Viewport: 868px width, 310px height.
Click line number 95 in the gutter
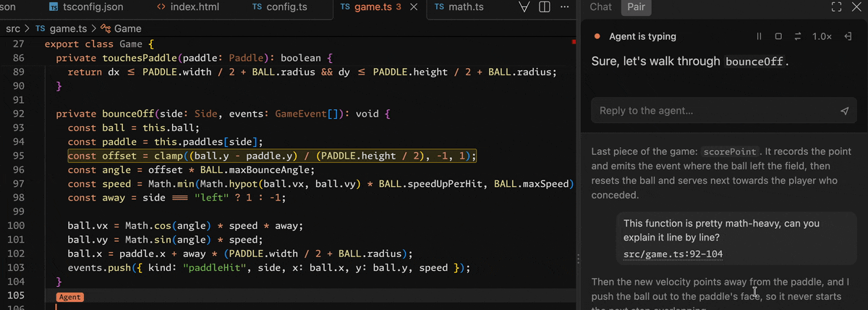pos(19,156)
